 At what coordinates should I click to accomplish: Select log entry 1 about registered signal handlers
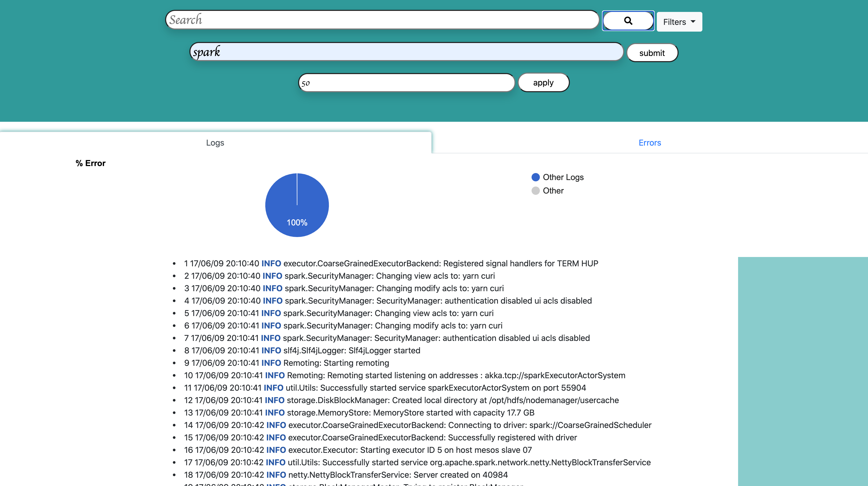pos(391,263)
